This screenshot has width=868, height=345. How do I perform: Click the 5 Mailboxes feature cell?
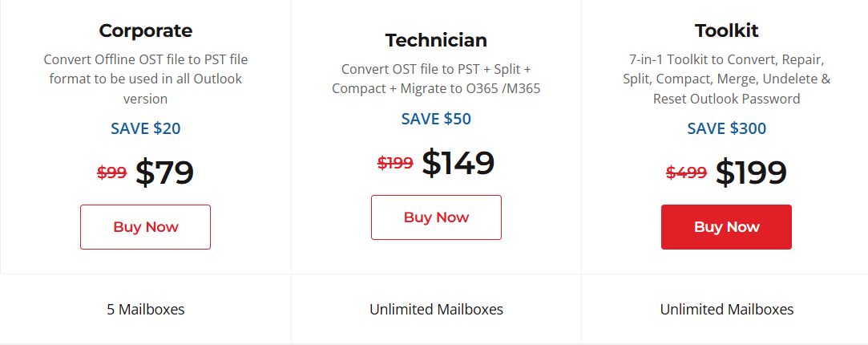[x=145, y=310]
